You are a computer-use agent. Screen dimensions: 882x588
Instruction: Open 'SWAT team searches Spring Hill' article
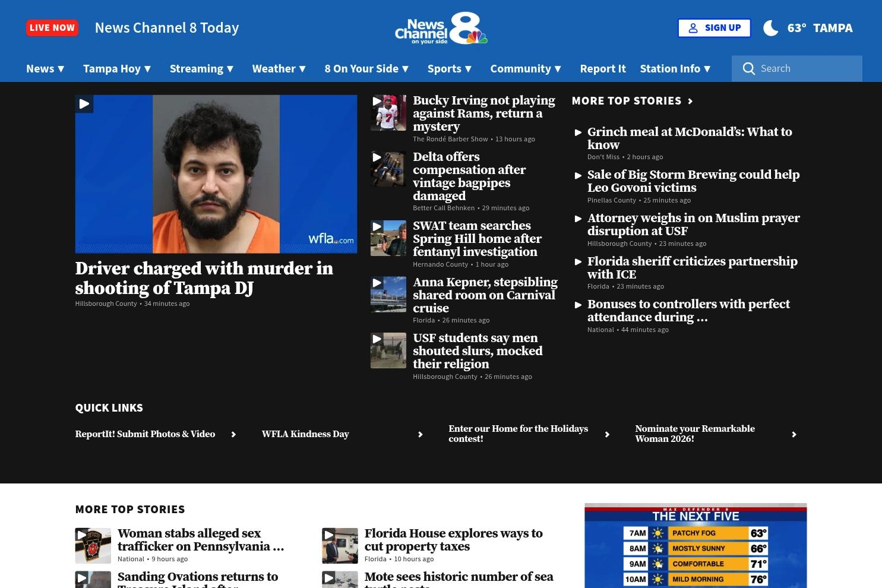click(x=477, y=239)
